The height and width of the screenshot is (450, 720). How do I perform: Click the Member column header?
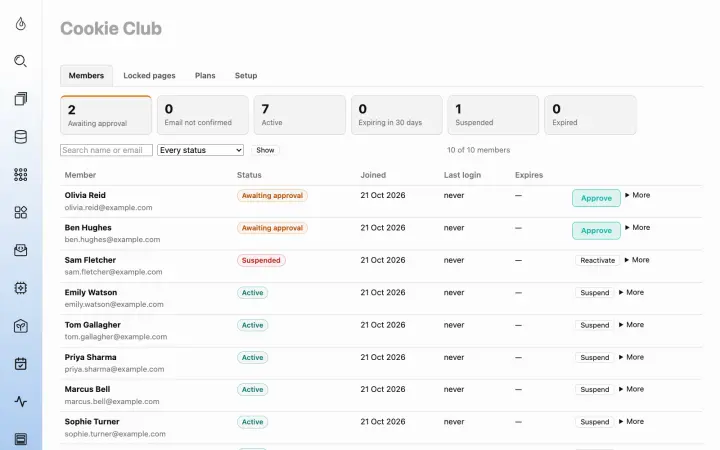80,175
